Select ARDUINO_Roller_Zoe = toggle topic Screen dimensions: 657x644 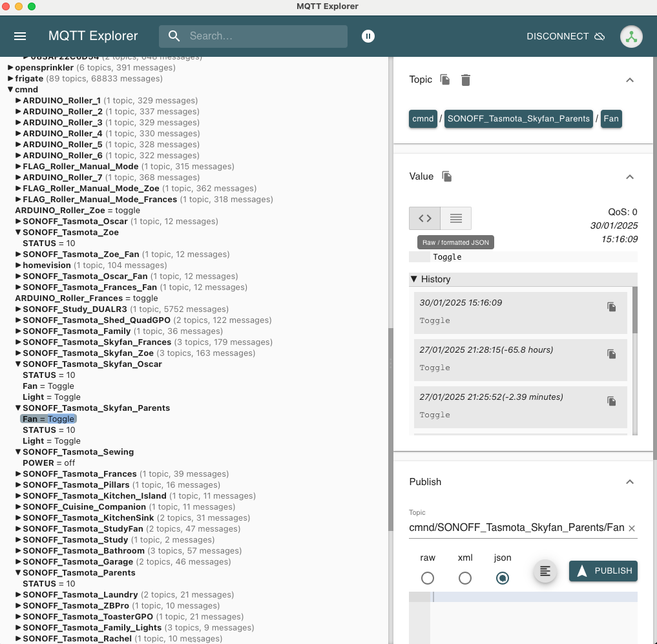click(78, 211)
